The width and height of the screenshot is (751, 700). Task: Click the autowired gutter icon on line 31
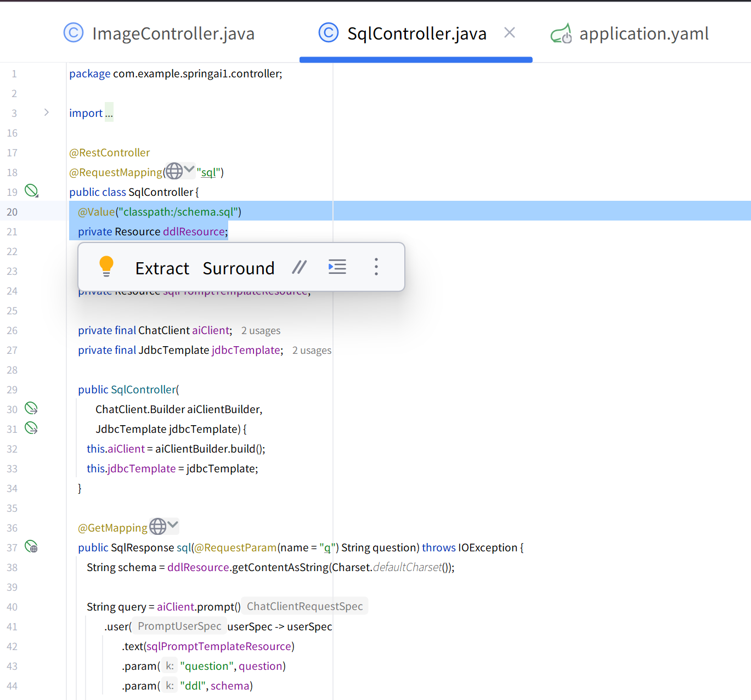pos(31,428)
